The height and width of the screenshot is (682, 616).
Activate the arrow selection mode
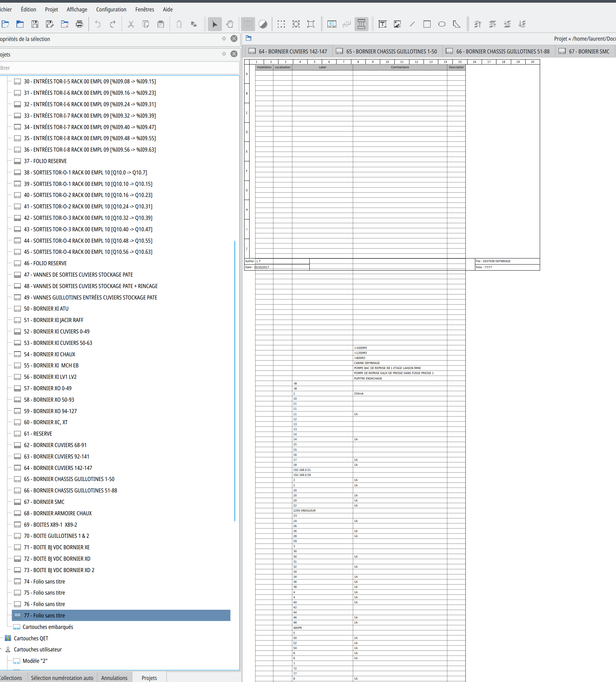pyautogui.click(x=215, y=24)
